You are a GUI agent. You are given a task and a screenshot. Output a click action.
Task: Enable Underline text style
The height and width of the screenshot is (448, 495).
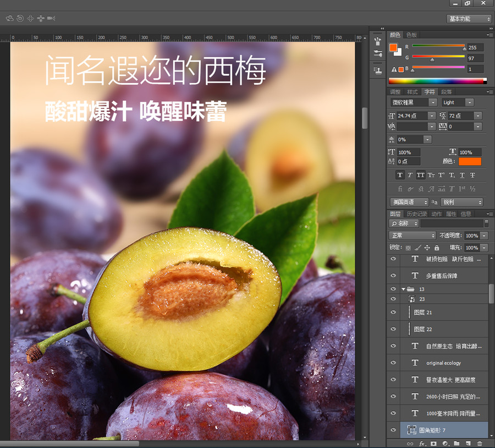[462, 175]
